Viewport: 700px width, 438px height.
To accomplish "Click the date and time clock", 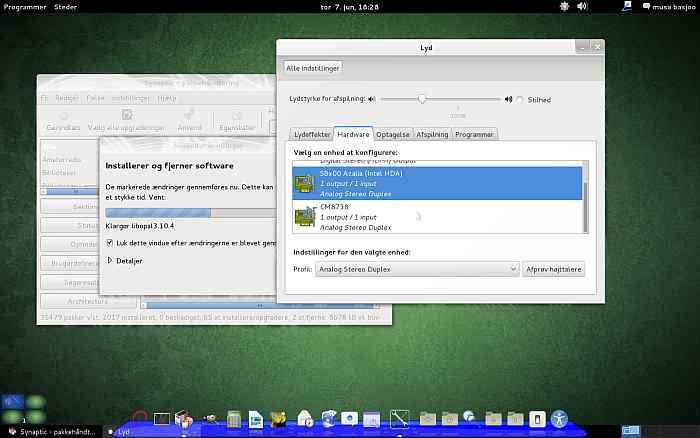I will coord(350,7).
